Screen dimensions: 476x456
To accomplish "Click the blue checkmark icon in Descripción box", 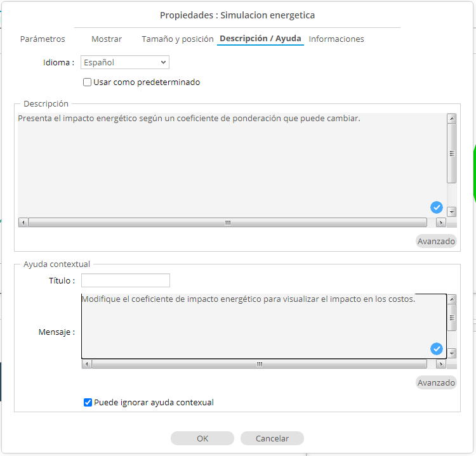I will (x=437, y=207).
